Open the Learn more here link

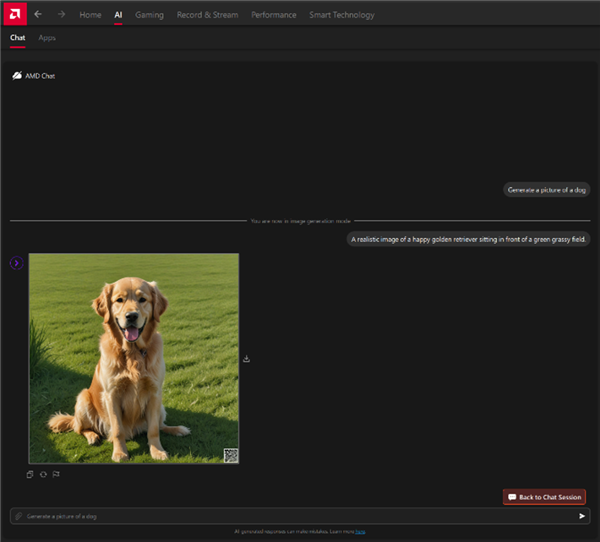tap(360, 532)
